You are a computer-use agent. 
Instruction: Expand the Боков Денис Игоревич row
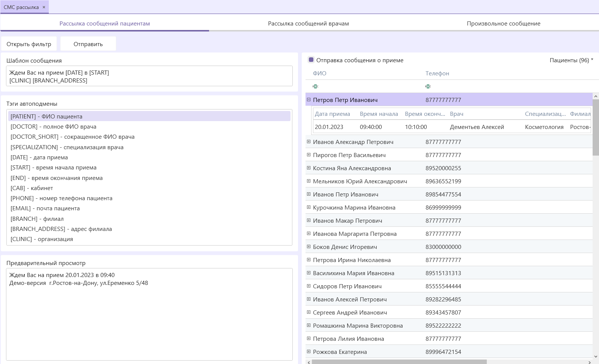(x=309, y=247)
